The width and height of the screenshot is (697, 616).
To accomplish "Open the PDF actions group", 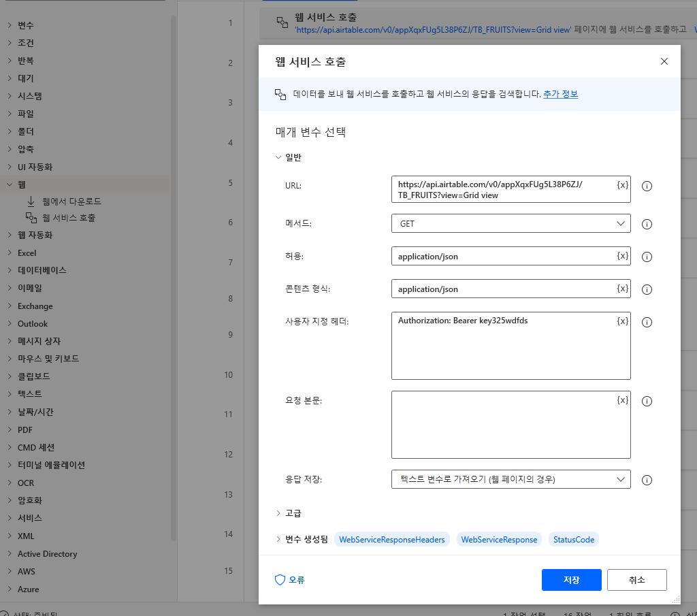I will pos(25,429).
